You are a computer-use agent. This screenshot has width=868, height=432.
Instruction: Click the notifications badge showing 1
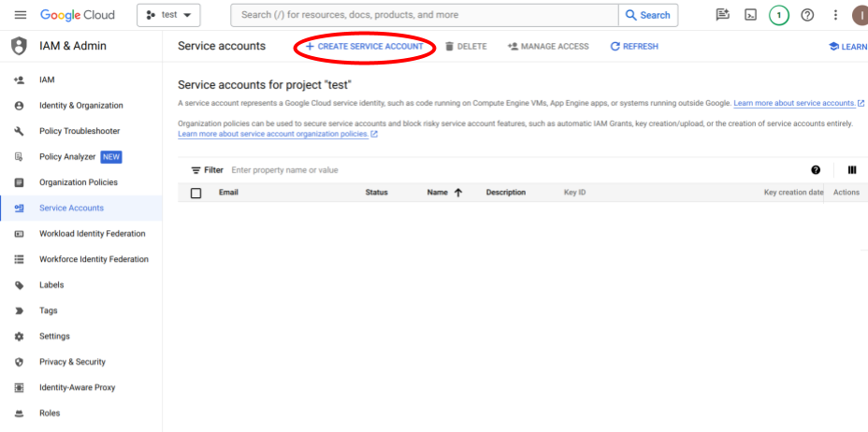point(778,15)
